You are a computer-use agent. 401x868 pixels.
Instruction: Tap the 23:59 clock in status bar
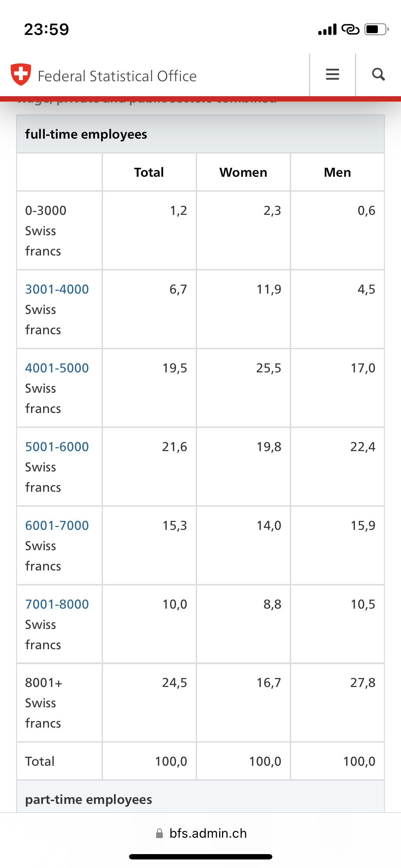click(x=46, y=29)
